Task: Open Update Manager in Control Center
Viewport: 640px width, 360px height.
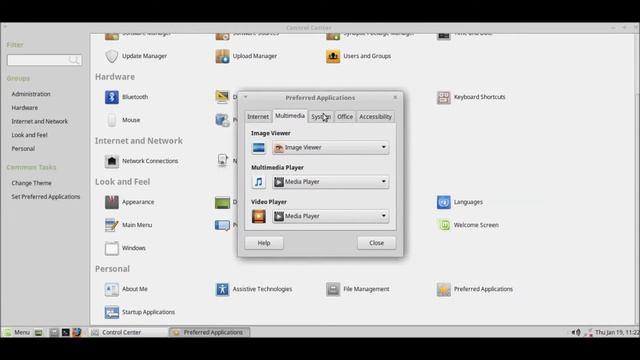Action: click(x=136, y=56)
